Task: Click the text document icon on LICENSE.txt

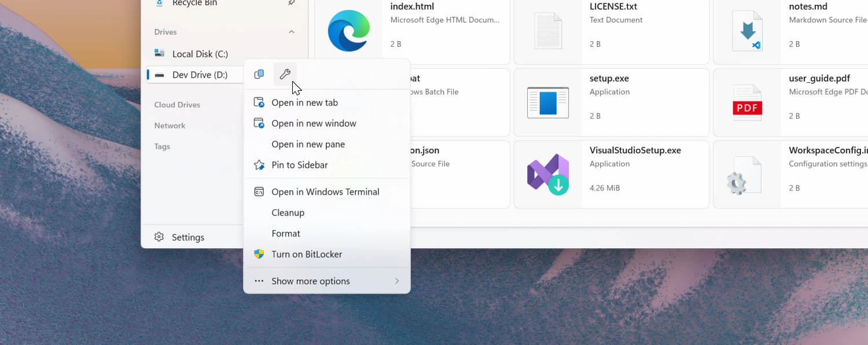Action: (x=547, y=31)
